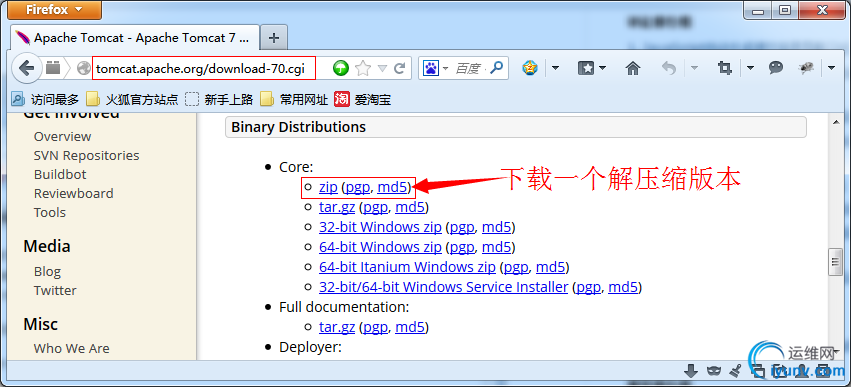Click the vertical scrollbar thumb
851x387 pixels.
[x=835, y=263]
